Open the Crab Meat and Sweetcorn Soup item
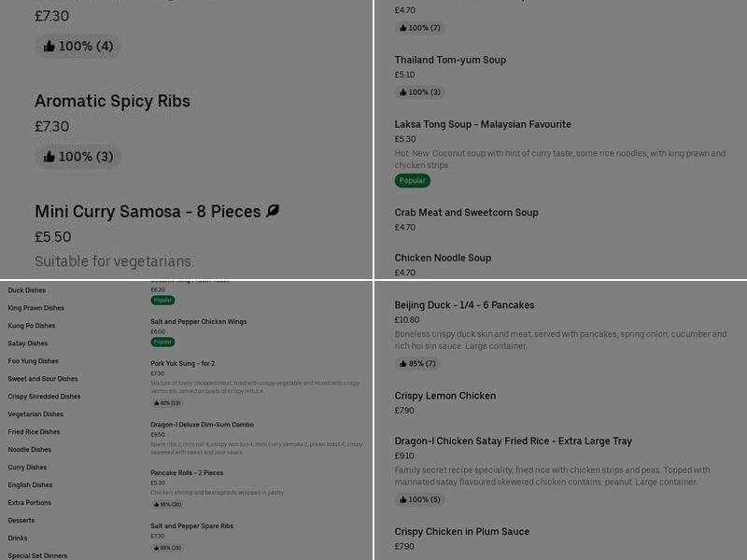 [x=466, y=213]
